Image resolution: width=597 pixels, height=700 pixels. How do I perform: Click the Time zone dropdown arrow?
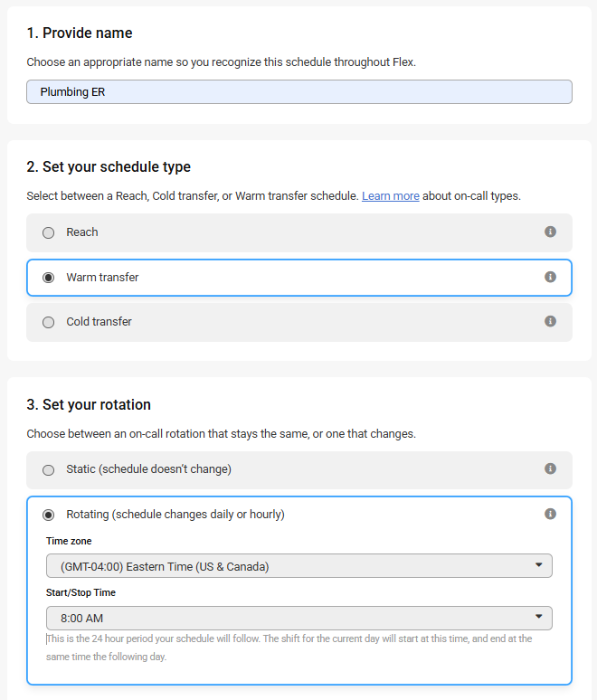click(x=538, y=566)
